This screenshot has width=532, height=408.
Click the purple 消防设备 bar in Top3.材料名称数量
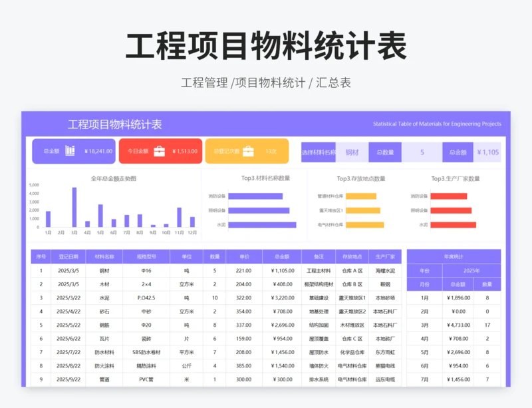point(255,196)
